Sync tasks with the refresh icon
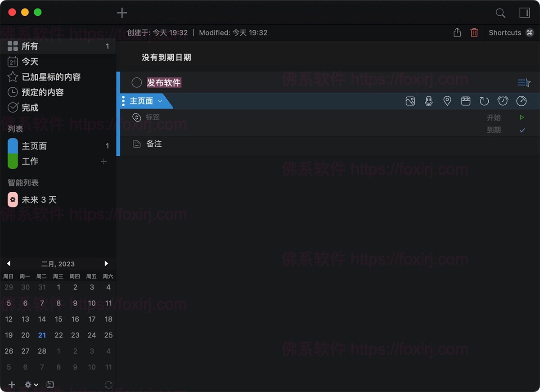The width and height of the screenshot is (540, 392). (108, 384)
